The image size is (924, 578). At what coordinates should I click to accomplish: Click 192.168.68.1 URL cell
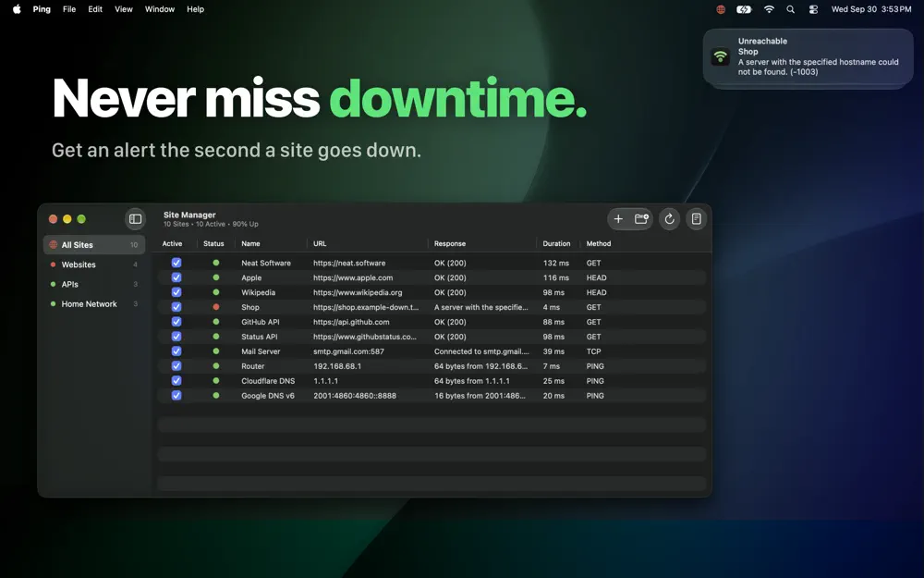tap(337, 366)
